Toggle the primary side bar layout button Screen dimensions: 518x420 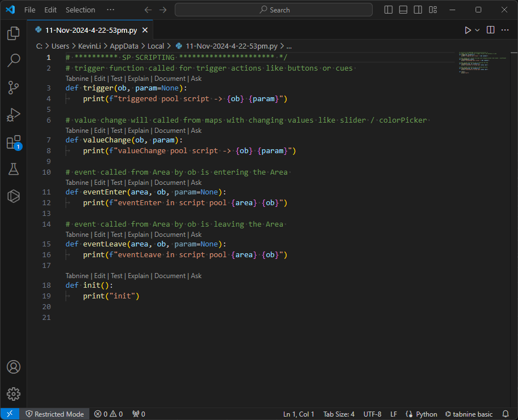(x=389, y=10)
